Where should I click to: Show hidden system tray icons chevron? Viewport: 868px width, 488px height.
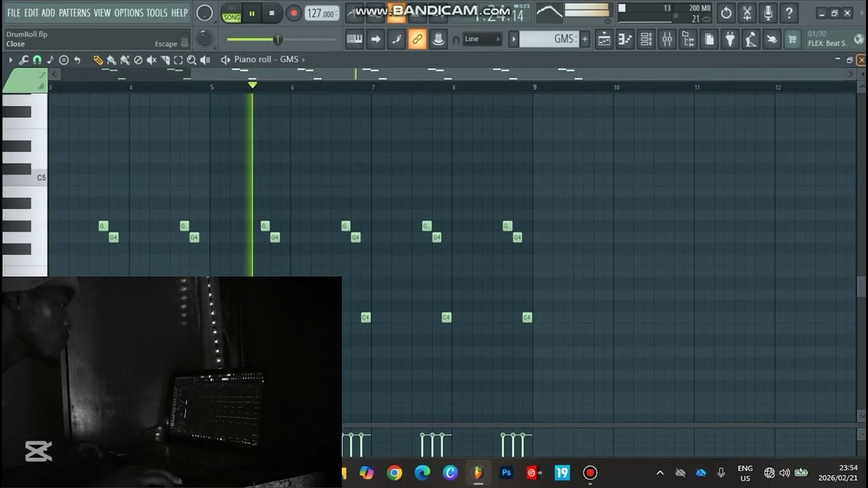(660, 472)
